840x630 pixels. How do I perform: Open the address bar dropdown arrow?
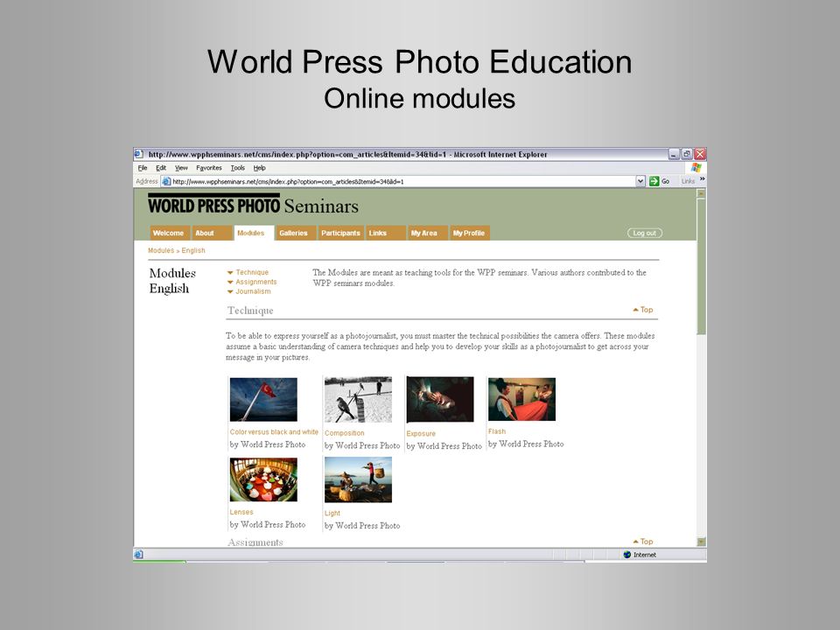(x=640, y=181)
